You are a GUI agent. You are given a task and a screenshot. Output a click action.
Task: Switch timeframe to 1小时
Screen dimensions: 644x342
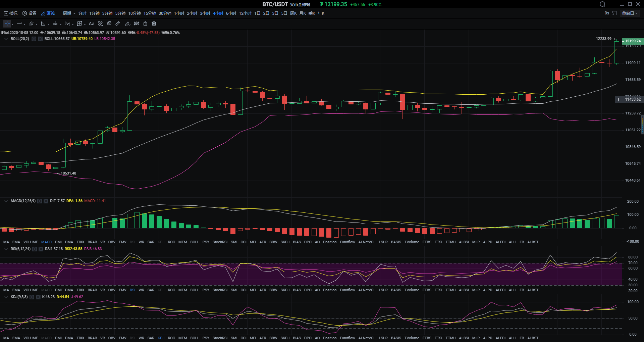pos(179,13)
